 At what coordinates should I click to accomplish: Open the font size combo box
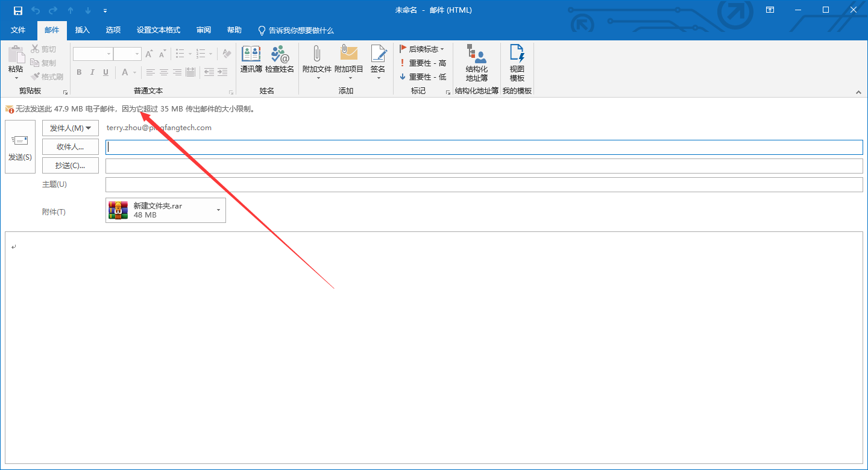tap(127, 54)
